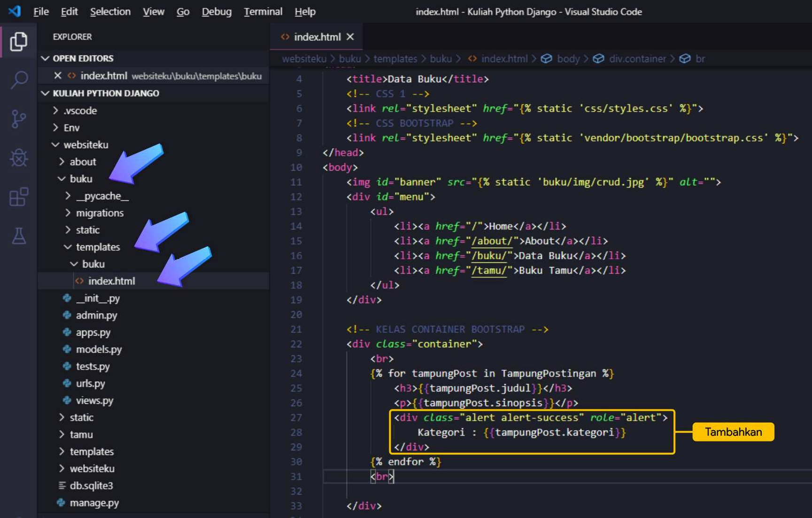Click the HTML icon on the index.html tab

coord(285,36)
